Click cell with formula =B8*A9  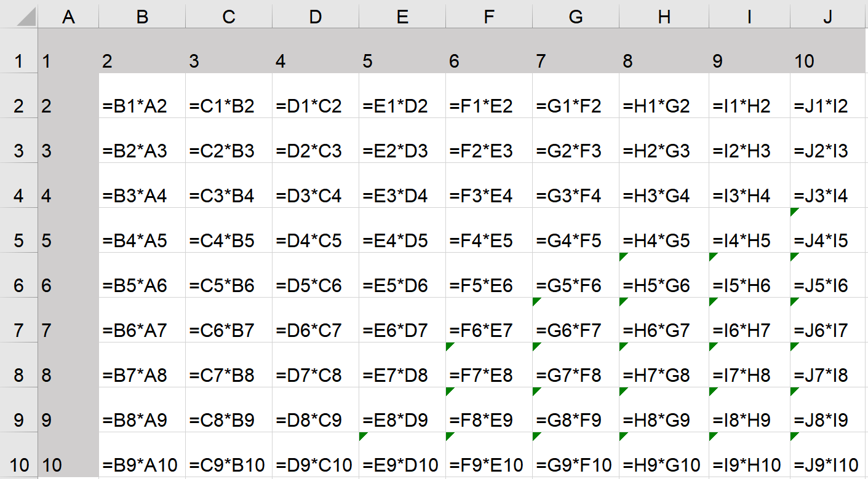[x=142, y=410]
